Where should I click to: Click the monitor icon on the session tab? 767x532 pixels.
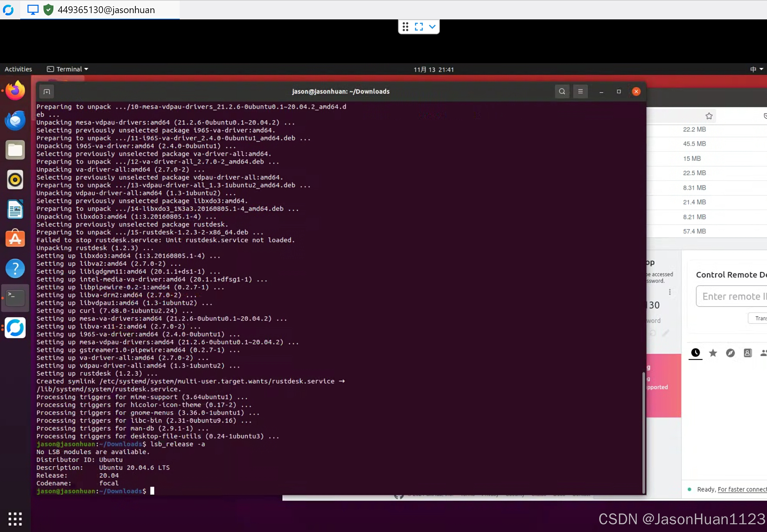(x=33, y=10)
